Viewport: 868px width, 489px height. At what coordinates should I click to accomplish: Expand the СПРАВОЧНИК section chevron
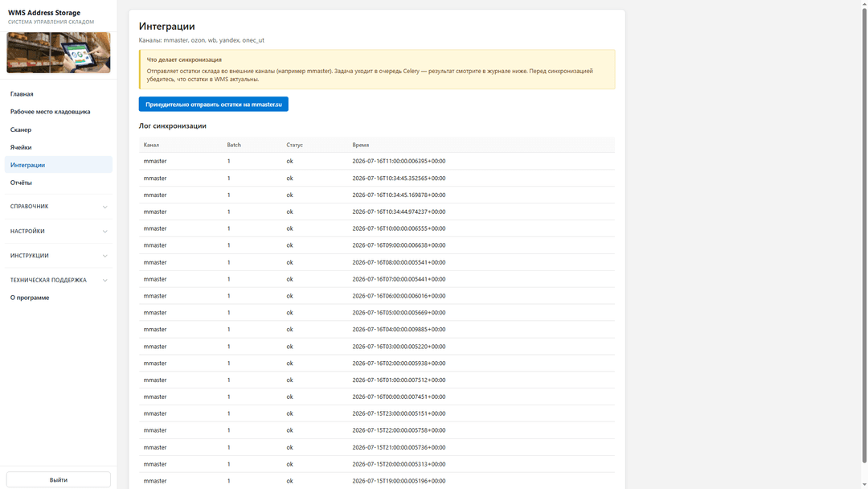[x=104, y=207]
